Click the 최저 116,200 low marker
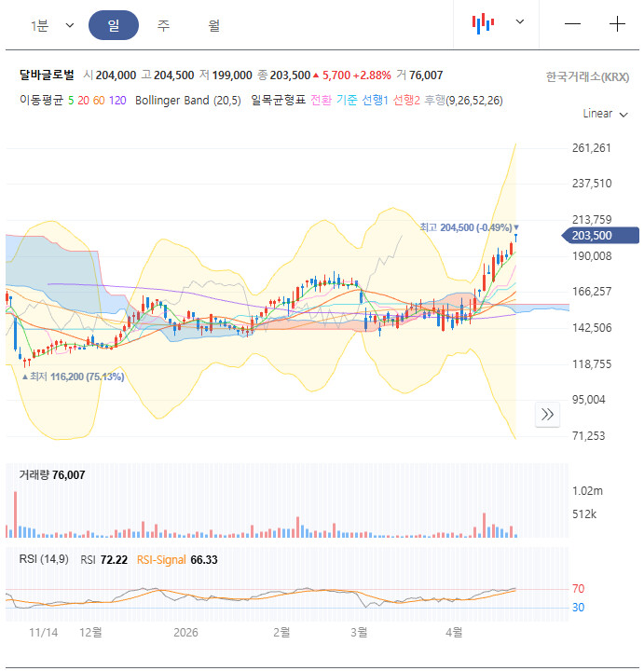The width and height of the screenshot is (644, 671). coord(74,377)
